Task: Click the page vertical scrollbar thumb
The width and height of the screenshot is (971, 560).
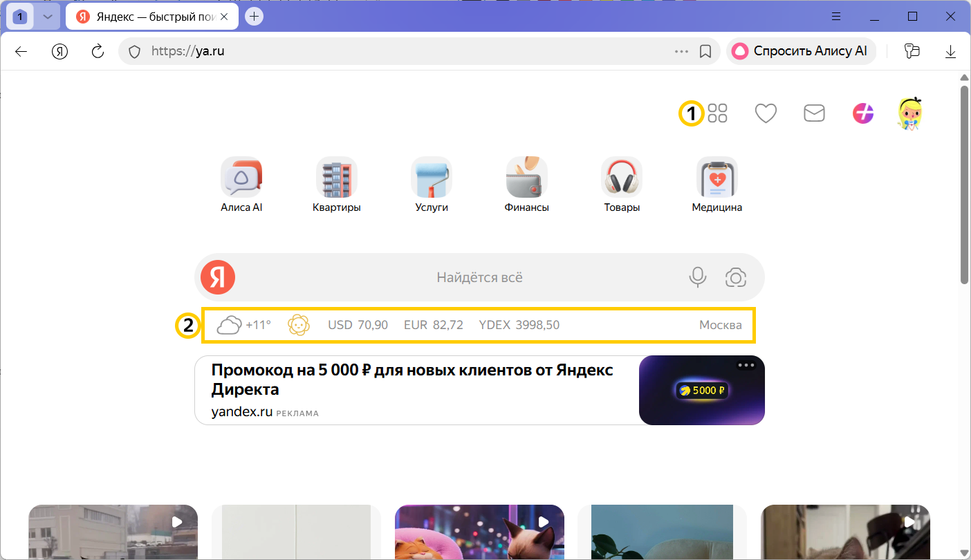Action: [x=964, y=184]
